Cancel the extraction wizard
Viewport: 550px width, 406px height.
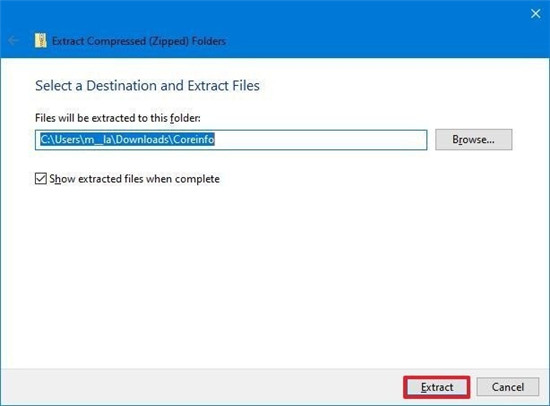pyautogui.click(x=508, y=387)
